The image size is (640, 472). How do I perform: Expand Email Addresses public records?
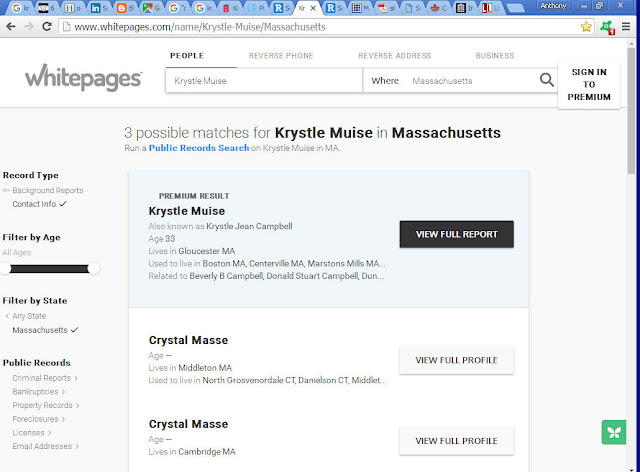click(45, 446)
